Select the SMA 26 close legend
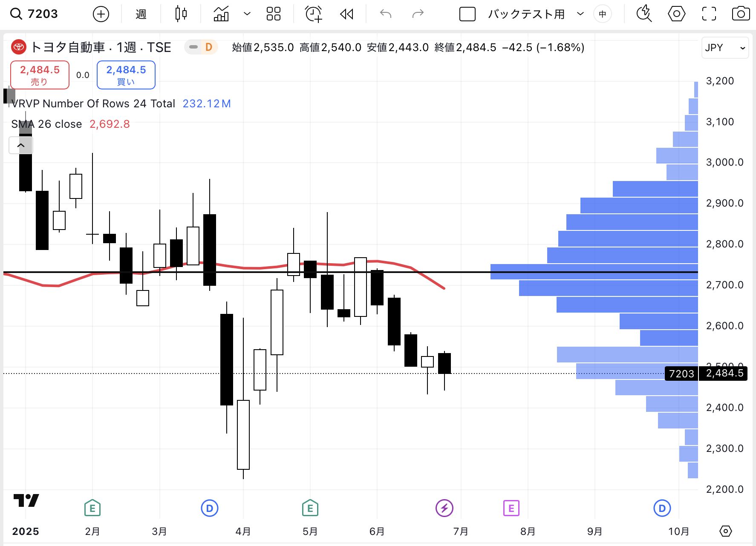Image resolution: width=756 pixels, height=546 pixels. click(x=46, y=124)
